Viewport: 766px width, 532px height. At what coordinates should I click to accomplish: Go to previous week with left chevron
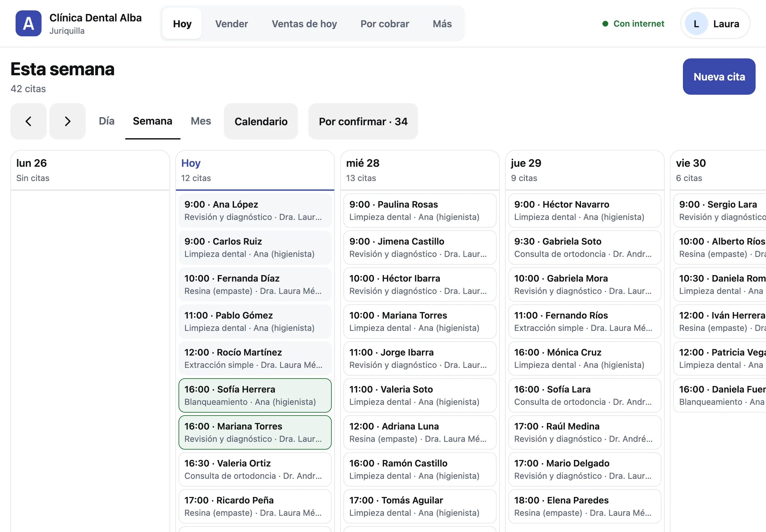click(28, 121)
